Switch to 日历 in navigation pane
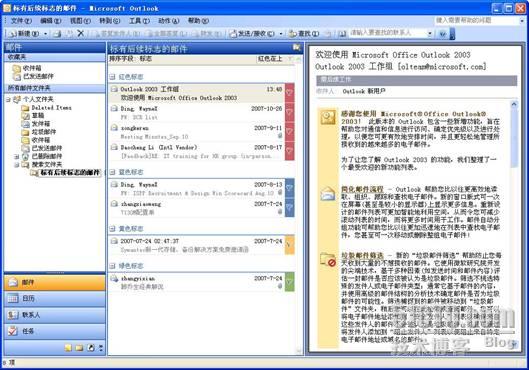Viewport: 529px width, 370px height. point(55,298)
